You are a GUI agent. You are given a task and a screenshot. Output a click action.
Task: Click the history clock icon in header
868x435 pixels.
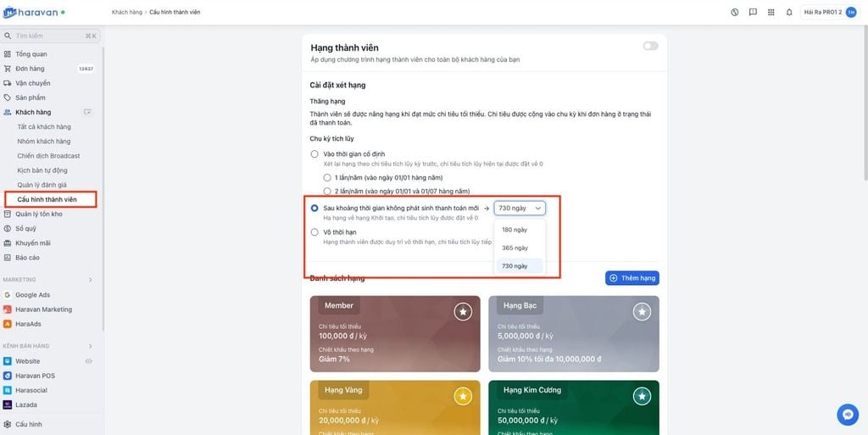734,13
